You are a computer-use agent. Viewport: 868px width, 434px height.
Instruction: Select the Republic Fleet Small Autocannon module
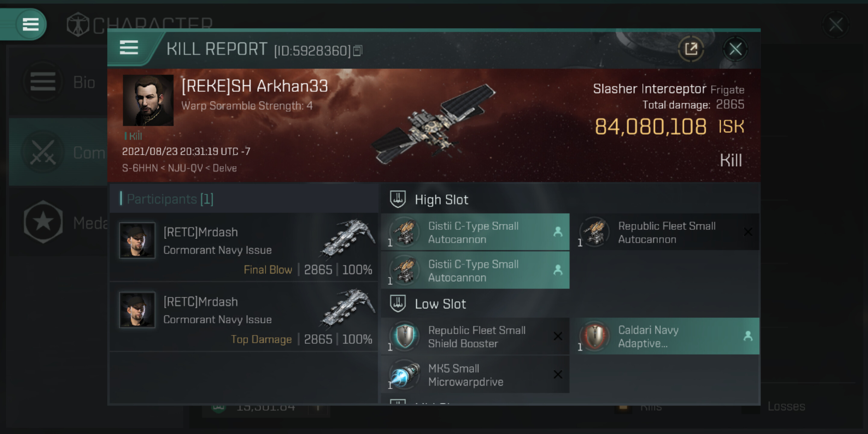666,232
